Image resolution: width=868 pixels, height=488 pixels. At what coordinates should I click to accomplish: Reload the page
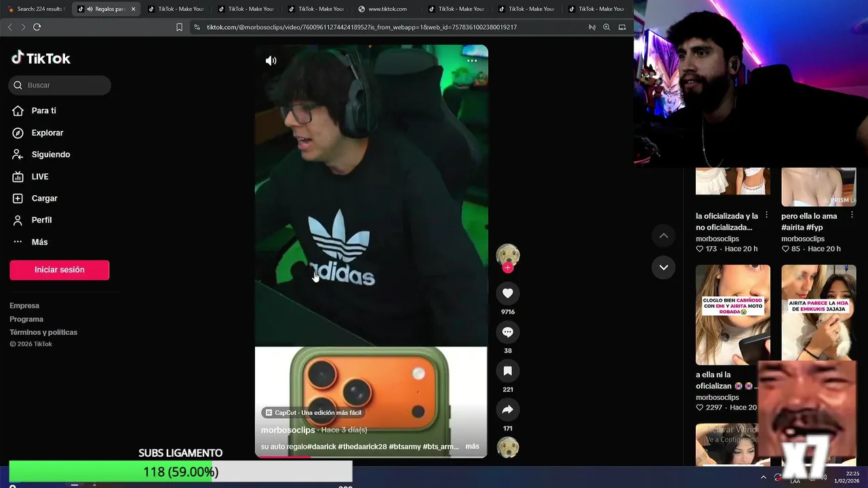(37, 27)
